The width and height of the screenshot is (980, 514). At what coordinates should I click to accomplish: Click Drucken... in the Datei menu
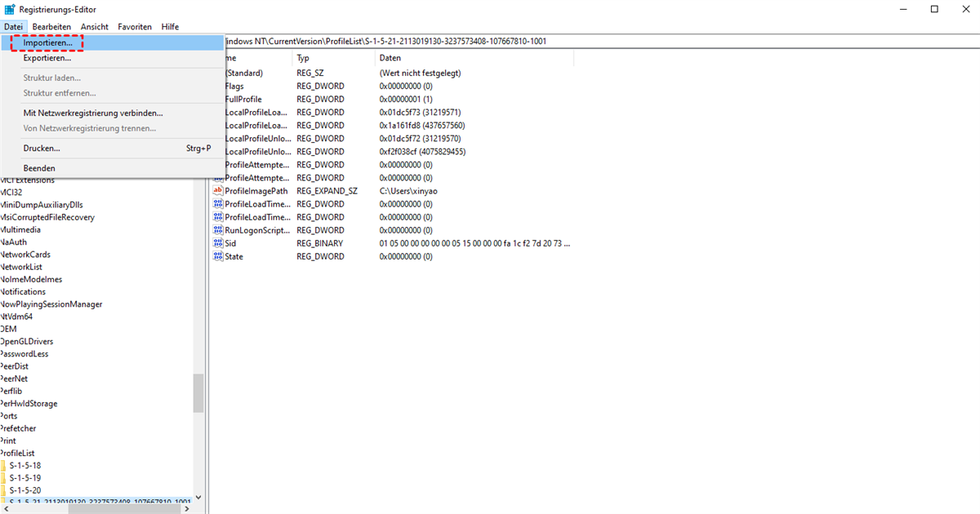(42, 148)
